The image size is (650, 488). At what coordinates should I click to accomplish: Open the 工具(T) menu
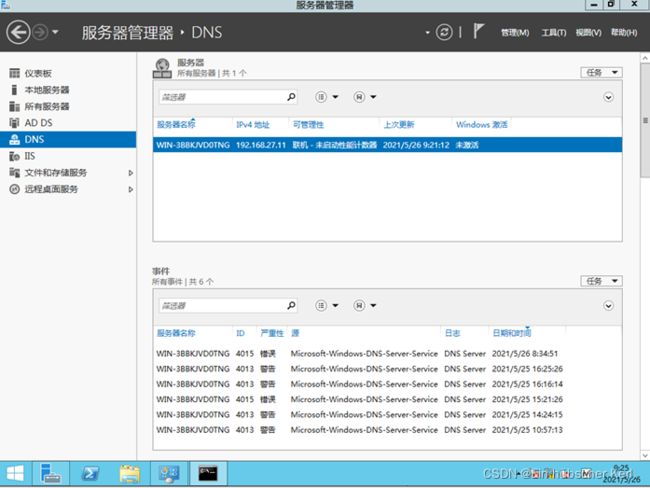553,32
